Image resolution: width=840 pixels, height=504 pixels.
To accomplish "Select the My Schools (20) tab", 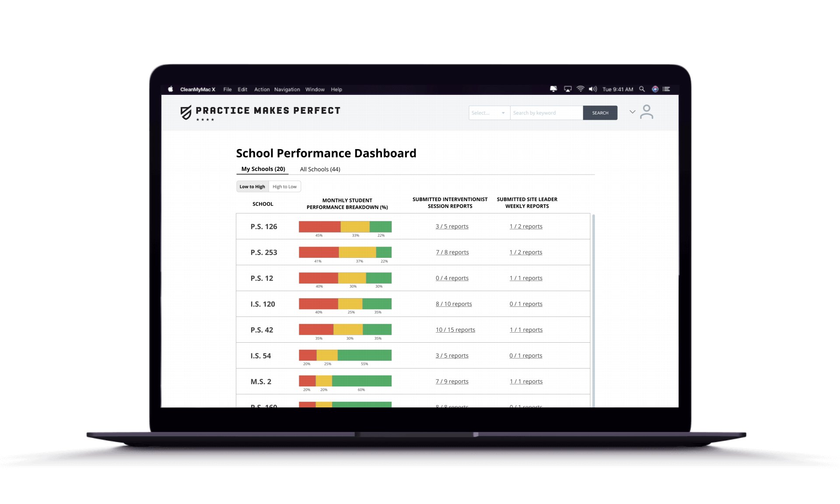I will pyautogui.click(x=263, y=169).
